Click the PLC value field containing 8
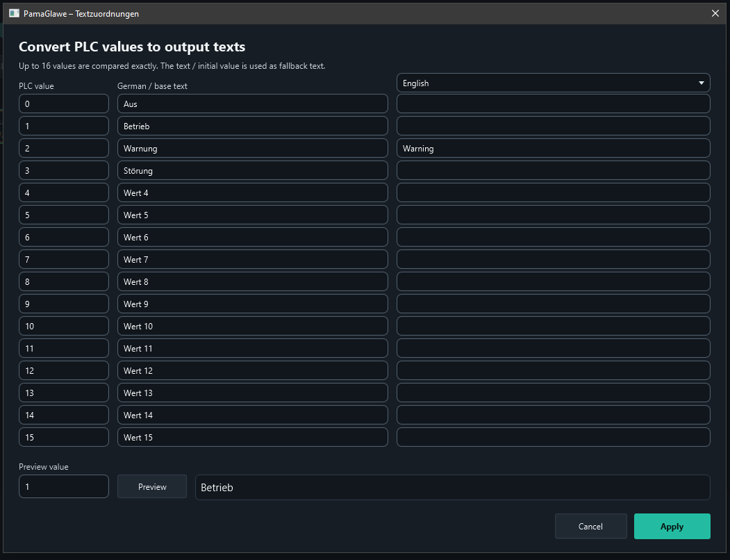 (64, 281)
